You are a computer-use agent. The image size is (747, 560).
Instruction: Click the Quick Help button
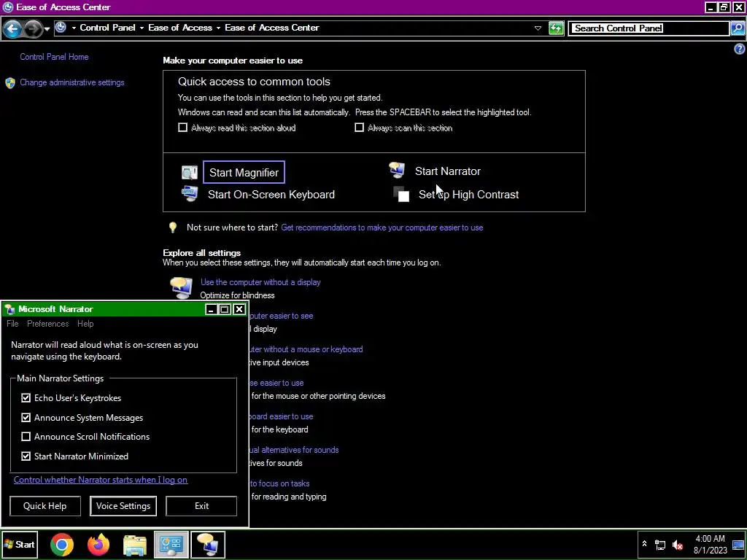[x=44, y=506]
